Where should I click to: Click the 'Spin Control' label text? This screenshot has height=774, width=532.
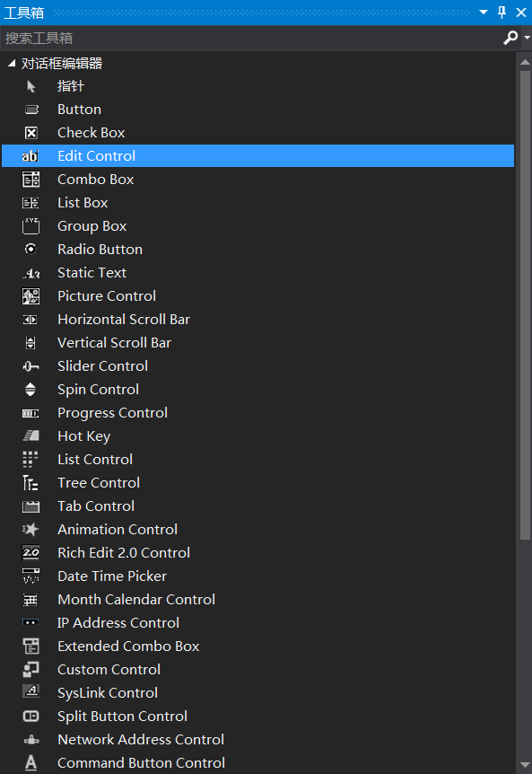click(x=98, y=390)
